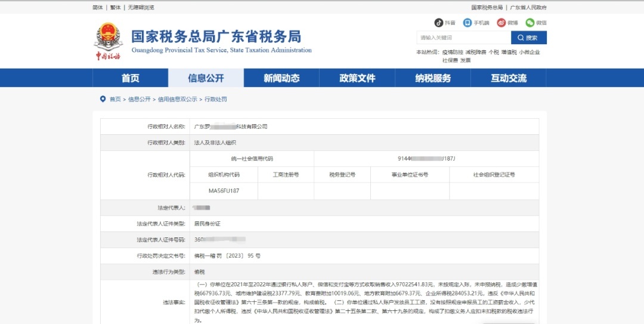
Task: Click the 居民身份证 value cell
Action: (364, 224)
